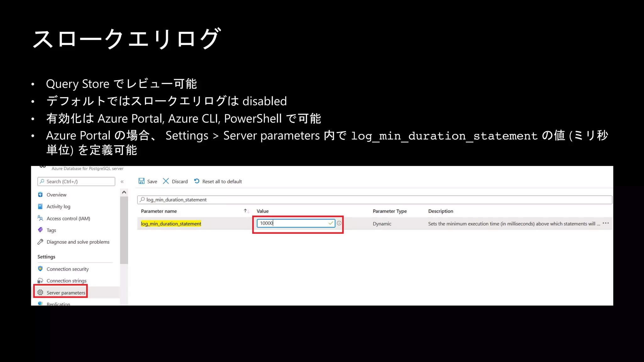Click the info icon next to value field
The height and width of the screenshot is (362, 644).
coord(339,223)
